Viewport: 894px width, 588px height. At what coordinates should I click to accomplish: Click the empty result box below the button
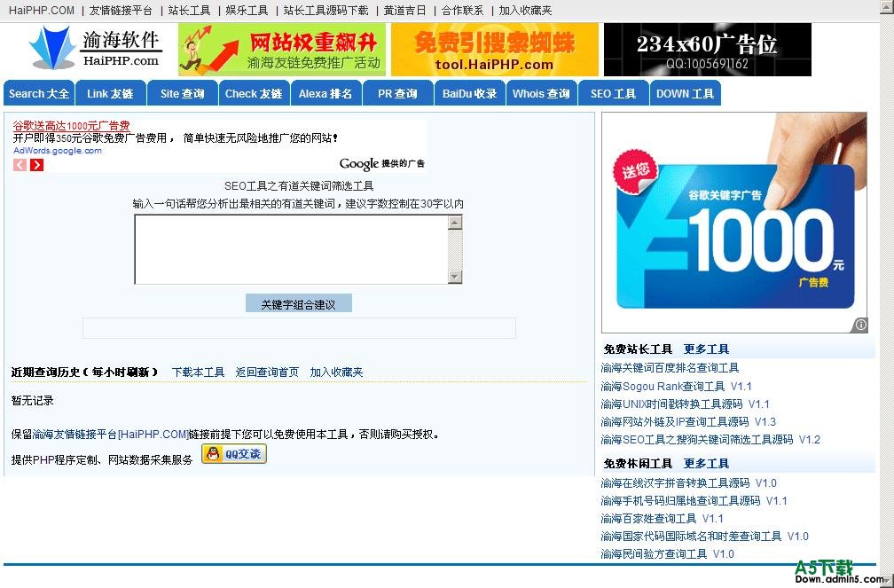300,328
